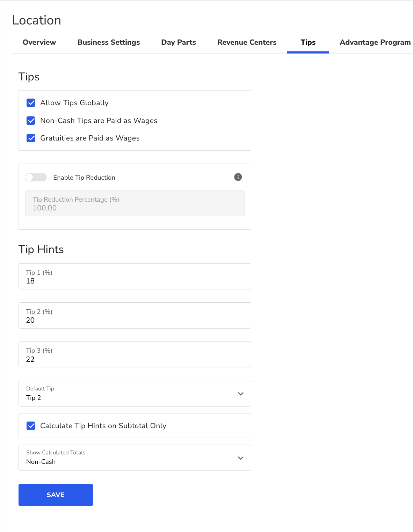Go to the Day Parts tab
The image size is (413, 532).
point(179,42)
